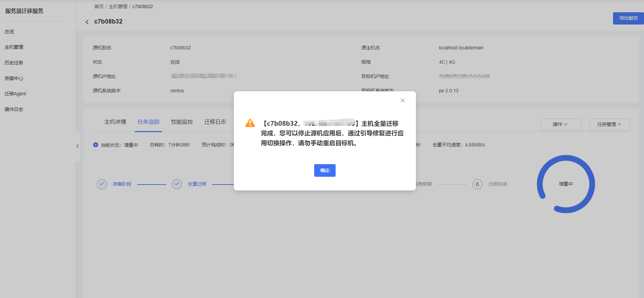Image resolution: width=644 pixels, height=298 pixels.
Task: Click the 确定 confirm button in dialog
Action: [325, 170]
